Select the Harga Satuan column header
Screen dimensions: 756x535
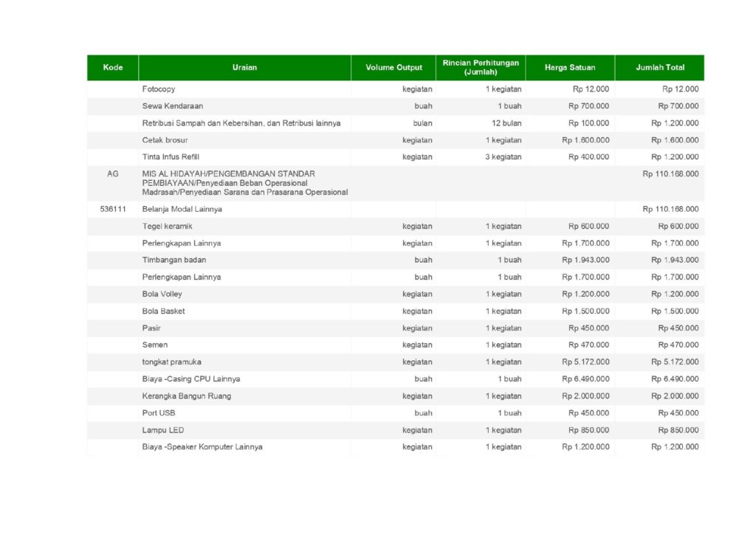569,67
